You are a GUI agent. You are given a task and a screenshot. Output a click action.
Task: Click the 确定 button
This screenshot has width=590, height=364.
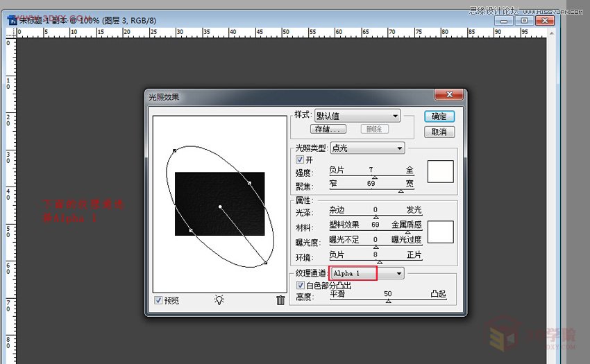[x=439, y=116]
